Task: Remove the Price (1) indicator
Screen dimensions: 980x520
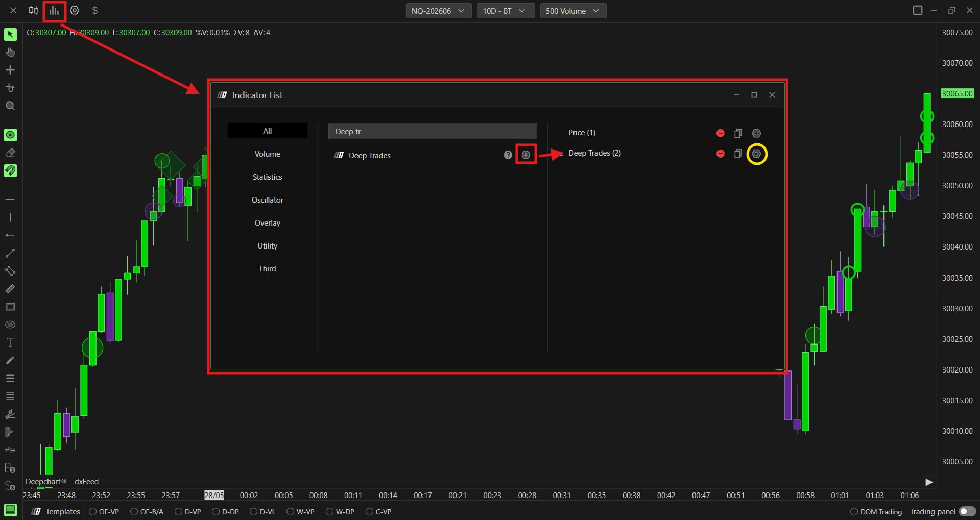Action: click(720, 133)
